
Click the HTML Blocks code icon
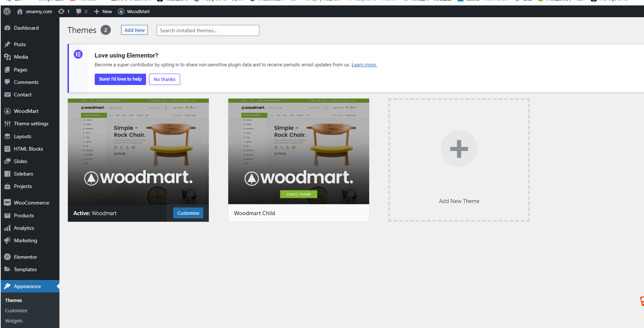pos(7,149)
